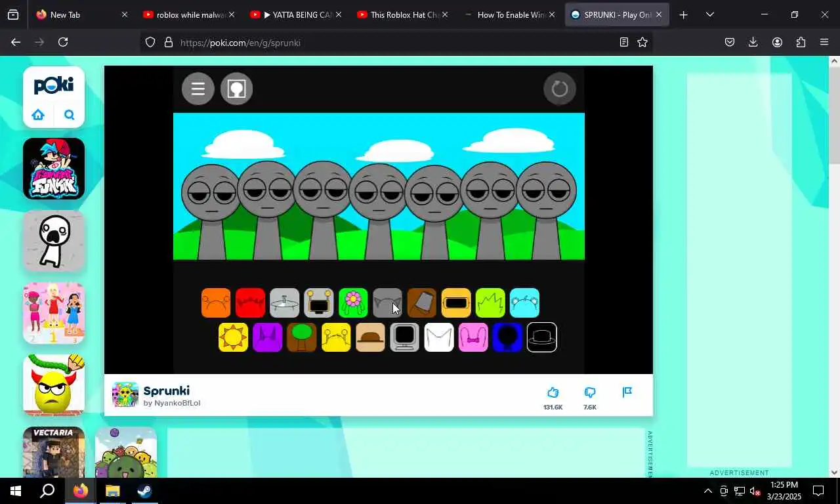Click the character silhouette button
The height and width of the screenshot is (504, 840).
click(236, 89)
